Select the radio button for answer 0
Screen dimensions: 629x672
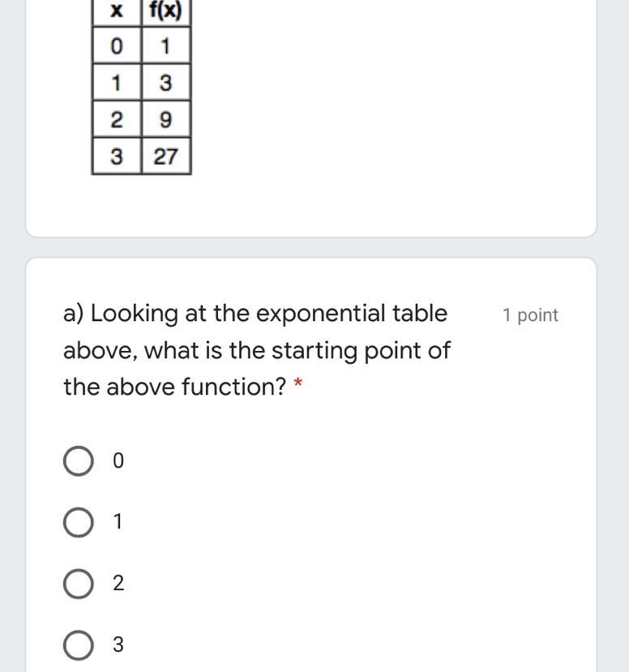(78, 461)
